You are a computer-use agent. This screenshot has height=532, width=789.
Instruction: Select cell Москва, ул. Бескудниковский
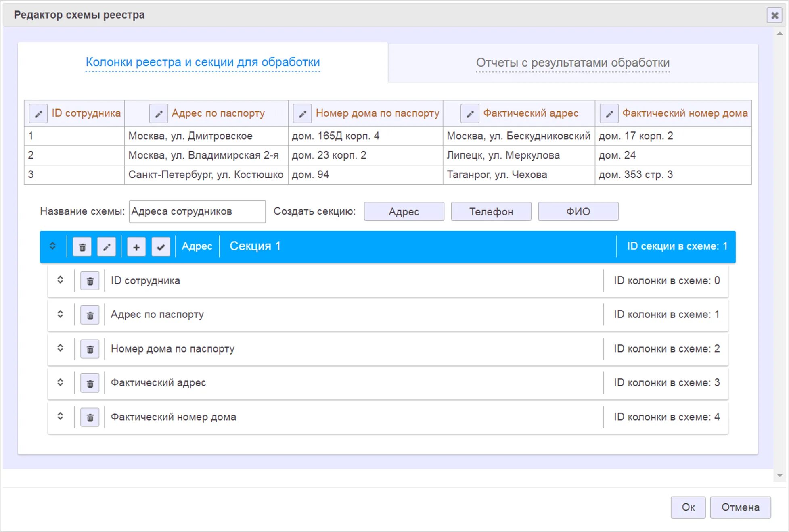click(x=519, y=136)
